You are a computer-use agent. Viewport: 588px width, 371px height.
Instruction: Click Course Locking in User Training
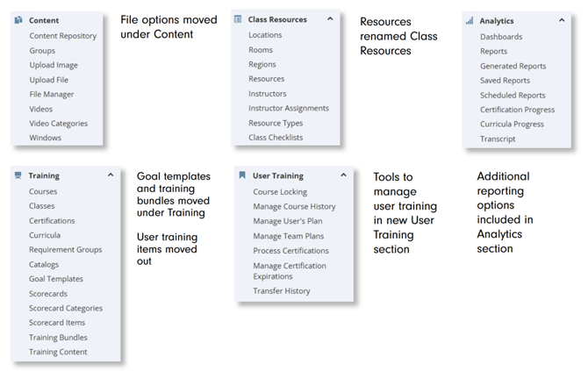[279, 192]
